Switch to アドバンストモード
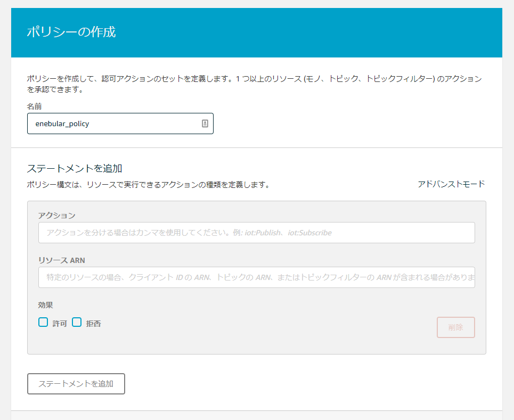Viewport: 514px width, 420px height. click(451, 184)
